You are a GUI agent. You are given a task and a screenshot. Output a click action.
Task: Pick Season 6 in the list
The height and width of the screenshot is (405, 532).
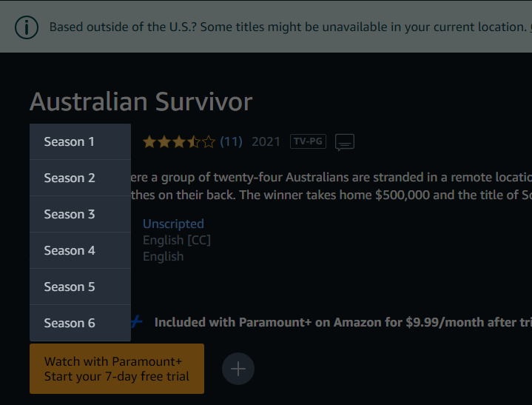click(81, 323)
